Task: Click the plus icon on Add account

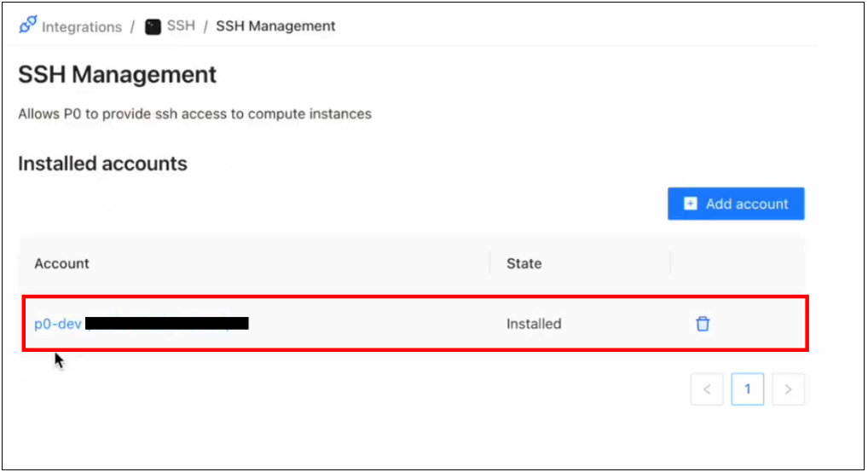Action: 691,204
